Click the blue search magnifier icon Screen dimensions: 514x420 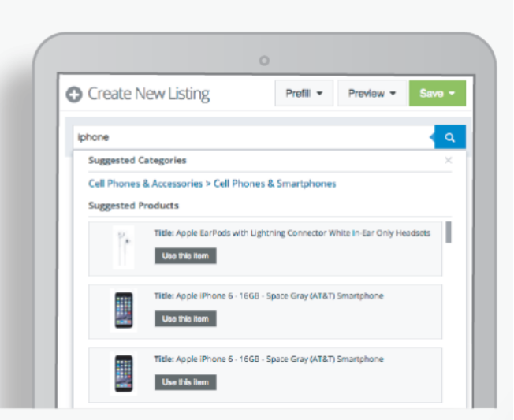[450, 137]
